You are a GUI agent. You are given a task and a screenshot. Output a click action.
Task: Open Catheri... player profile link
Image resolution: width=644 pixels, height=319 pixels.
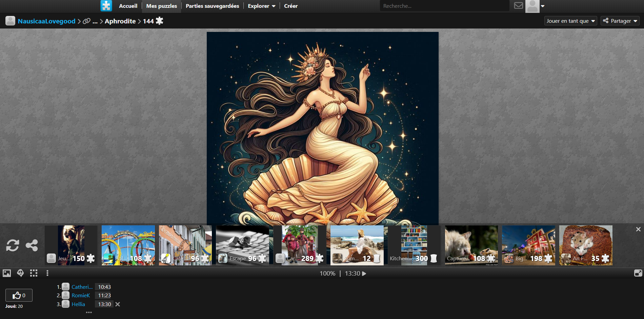(x=82, y=287)
